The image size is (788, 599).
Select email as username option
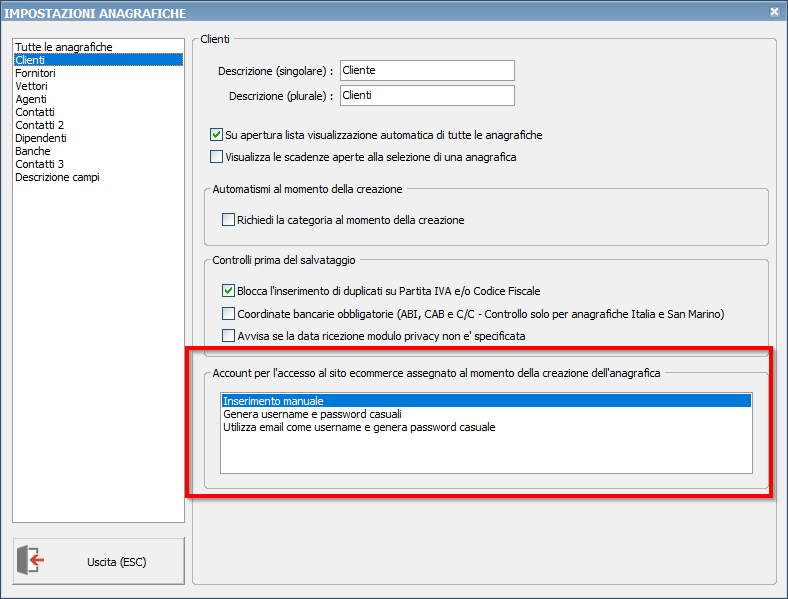point(359,427)
